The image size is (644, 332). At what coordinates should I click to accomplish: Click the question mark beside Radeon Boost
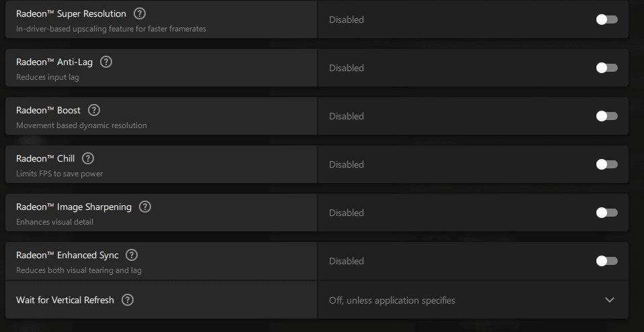tap(95, 110)
